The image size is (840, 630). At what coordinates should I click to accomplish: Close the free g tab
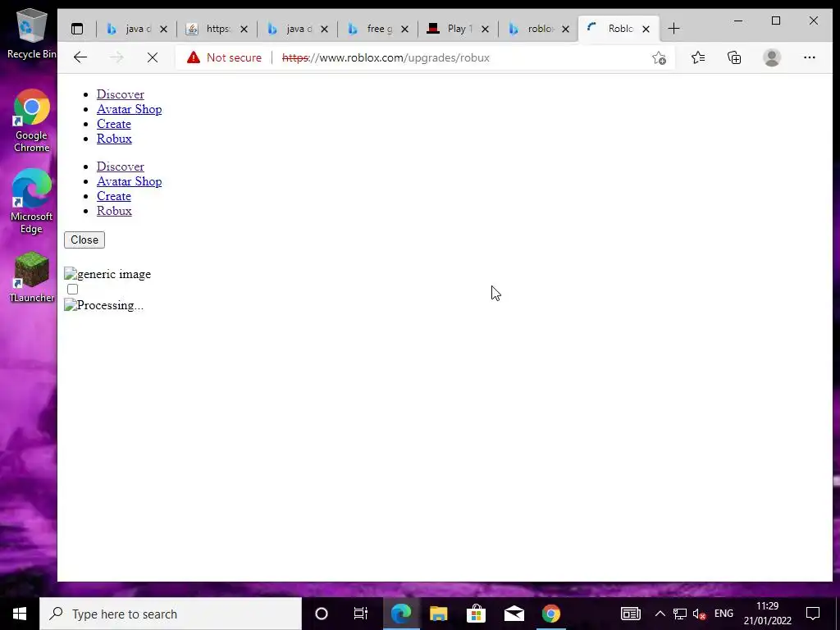(x=404, y=29)
